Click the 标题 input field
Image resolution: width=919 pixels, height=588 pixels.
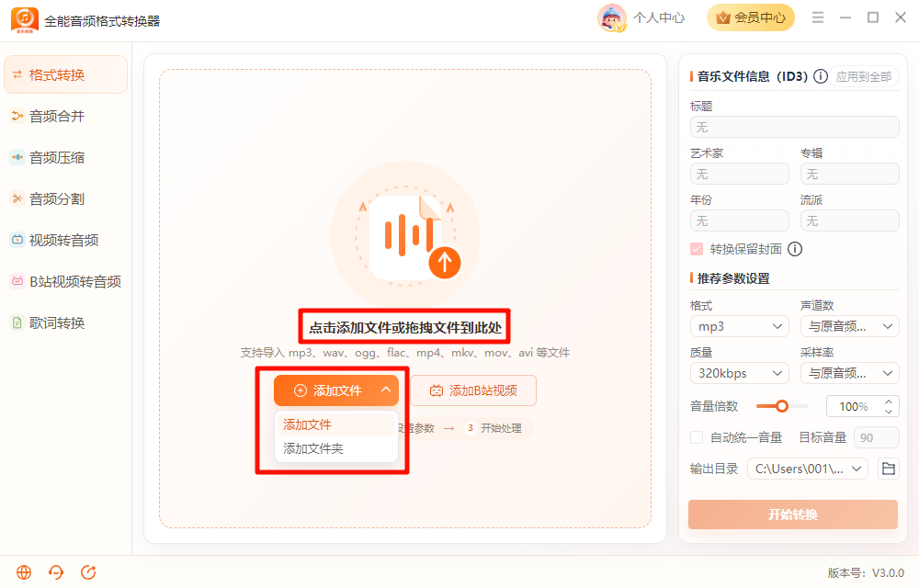click(795, 127)
